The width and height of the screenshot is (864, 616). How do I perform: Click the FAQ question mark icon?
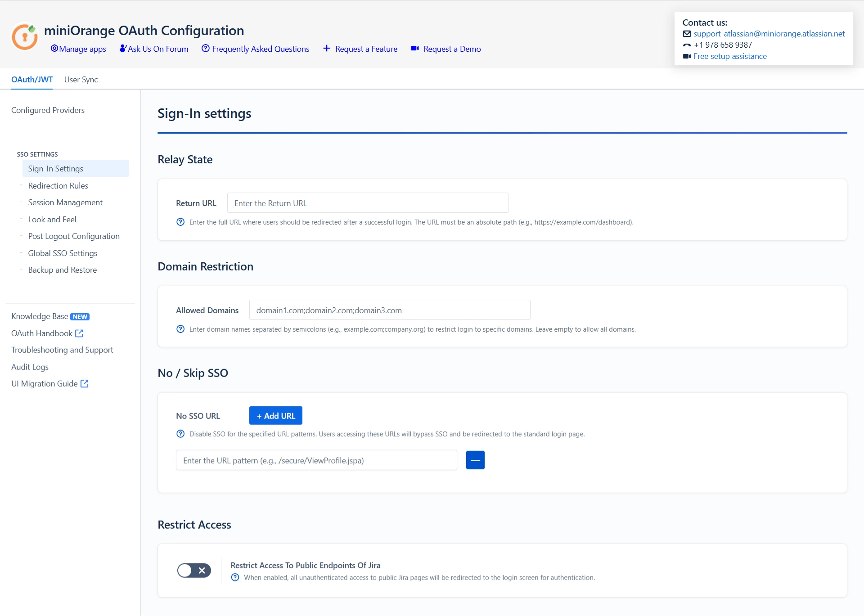coord(206,49)
